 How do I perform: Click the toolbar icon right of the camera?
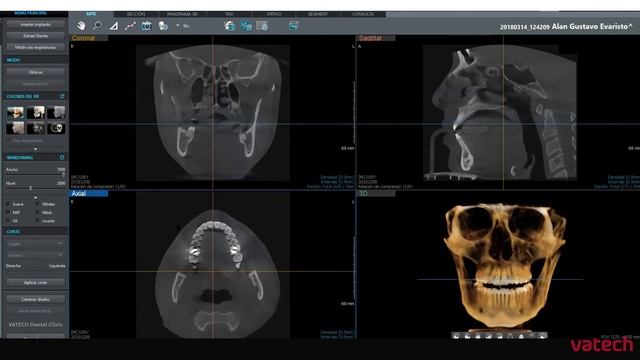pyautogui.click(x=163, y=26)
